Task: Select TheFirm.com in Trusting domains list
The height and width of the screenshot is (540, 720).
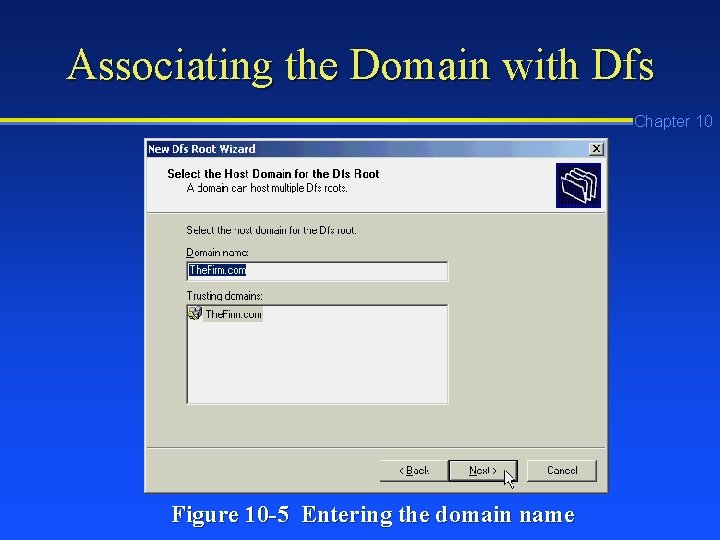Action: tap(233, 315)
